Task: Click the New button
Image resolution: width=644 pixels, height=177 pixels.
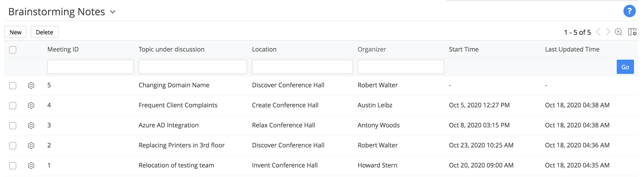Action: [x=16, y=32]
